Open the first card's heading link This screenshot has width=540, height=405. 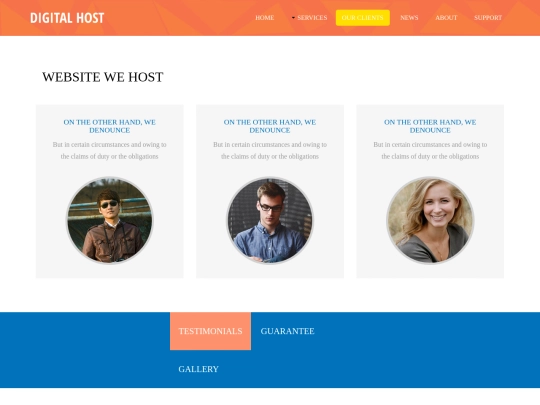coord(110,126)
